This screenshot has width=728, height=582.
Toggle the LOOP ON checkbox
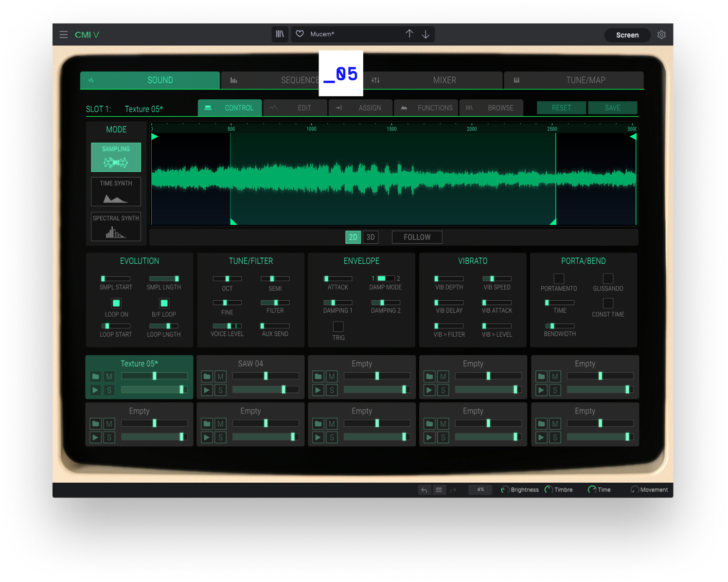point(116,303)
